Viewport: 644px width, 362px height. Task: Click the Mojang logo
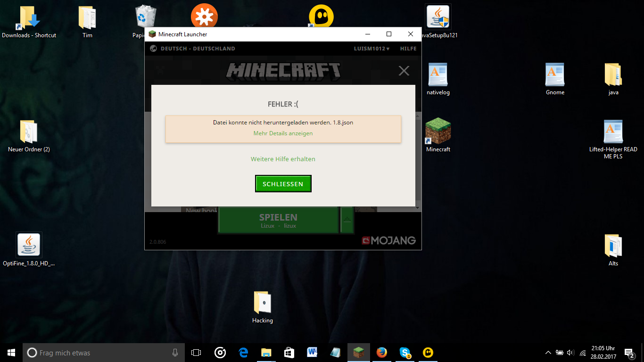(x=389, y=240)
